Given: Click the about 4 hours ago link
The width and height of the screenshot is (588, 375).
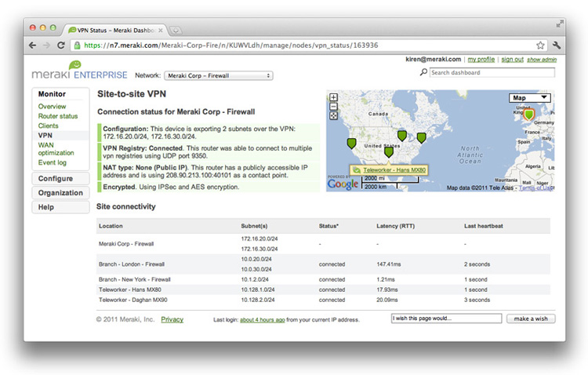Looking at the screenshot, I should click(263, 320).
